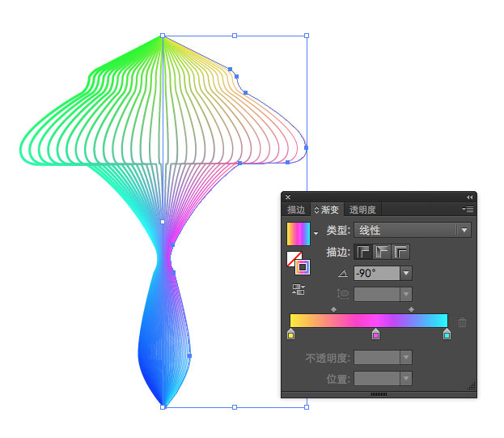Select the fill box with red slash

pos(295,260)
